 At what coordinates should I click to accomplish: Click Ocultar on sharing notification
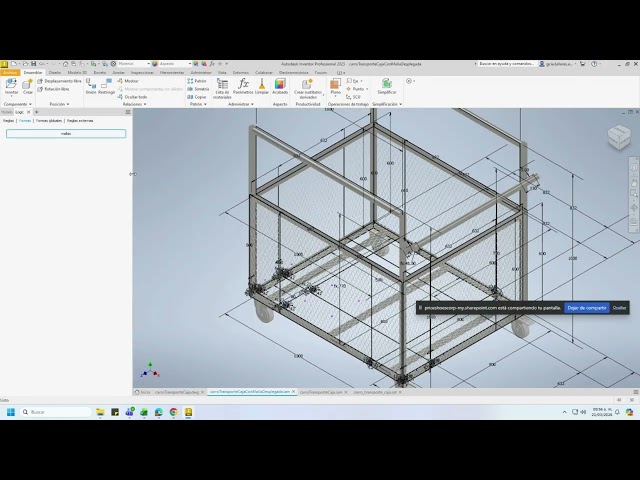click(619, 308)
